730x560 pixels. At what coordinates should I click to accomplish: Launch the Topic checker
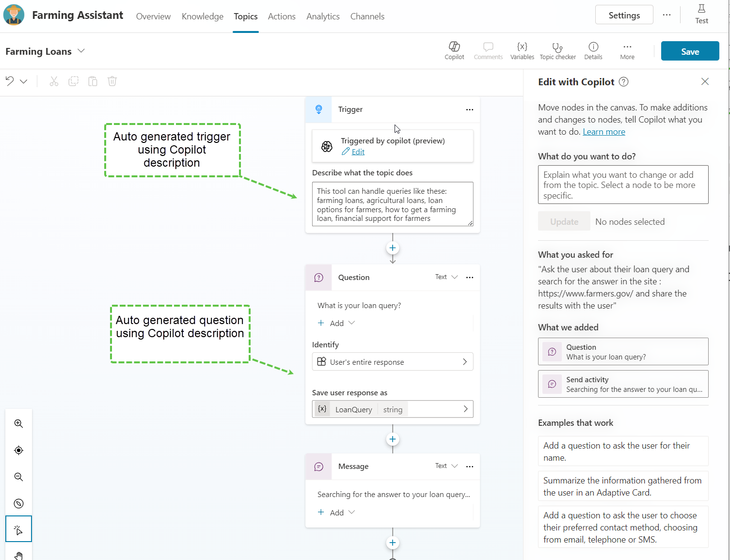click(557, 50)
